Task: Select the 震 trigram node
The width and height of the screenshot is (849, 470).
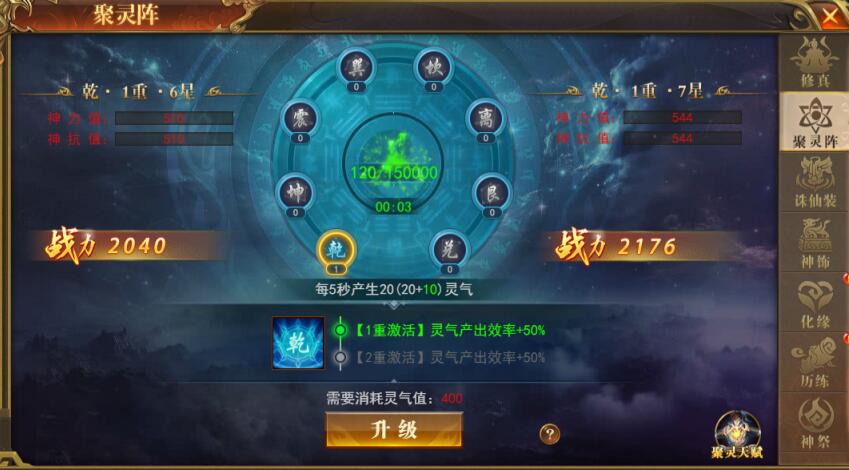Action: coord(299,119)
